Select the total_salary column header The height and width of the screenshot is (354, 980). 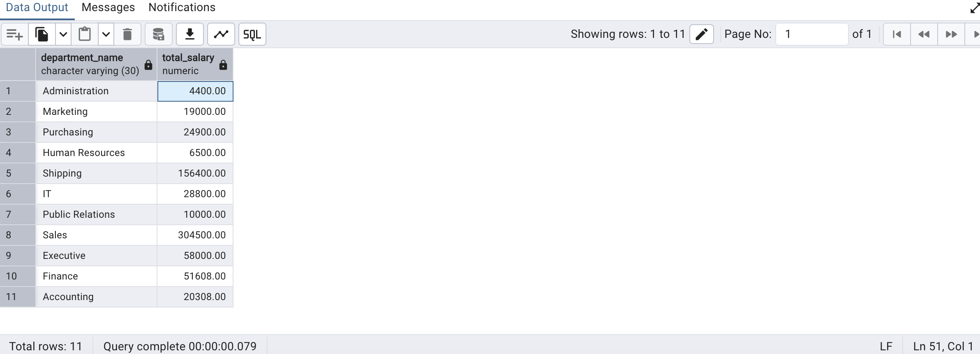188,64
